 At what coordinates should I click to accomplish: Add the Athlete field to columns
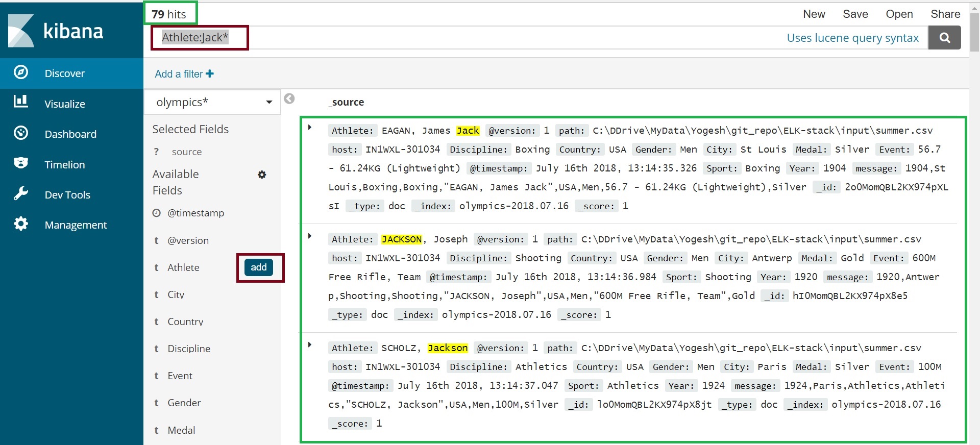(x=259, y=267)
